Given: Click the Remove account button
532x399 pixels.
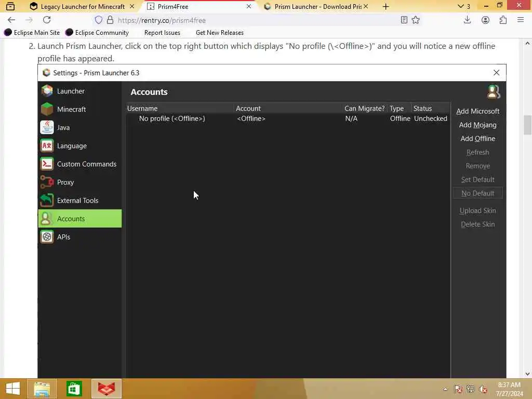Looking at the screenshot, I should pos(478,166).
